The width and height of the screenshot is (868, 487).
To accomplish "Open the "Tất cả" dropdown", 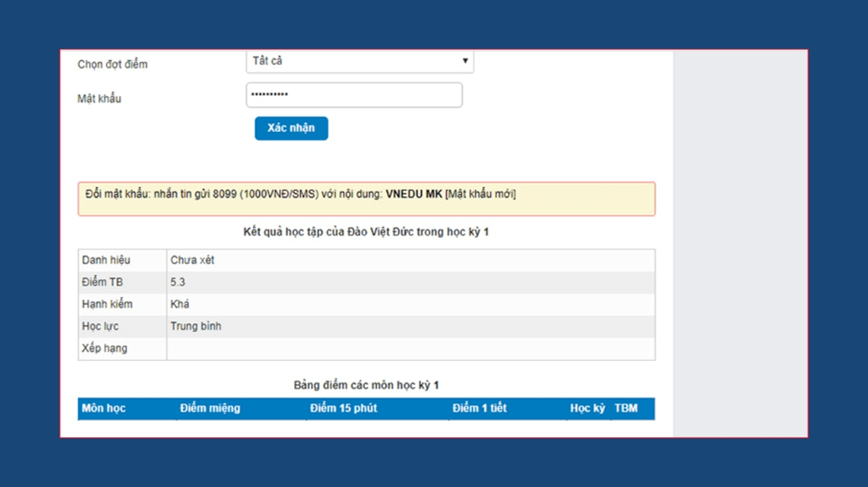I will point(359,62).
